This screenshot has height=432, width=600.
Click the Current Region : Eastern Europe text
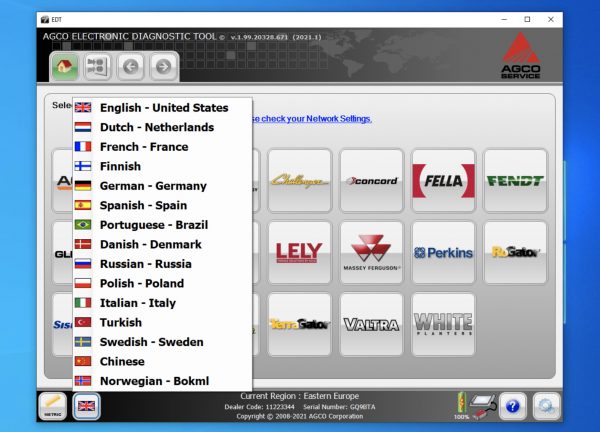(300, 396)
